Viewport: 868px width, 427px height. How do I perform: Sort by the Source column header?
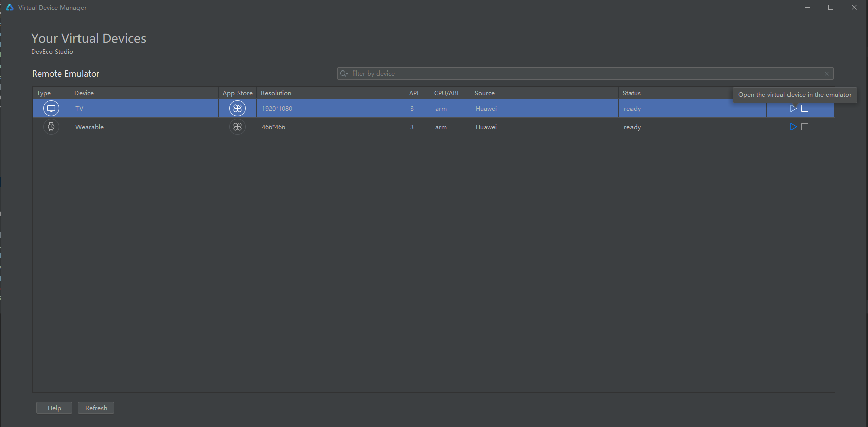click(x=544, y=93)
